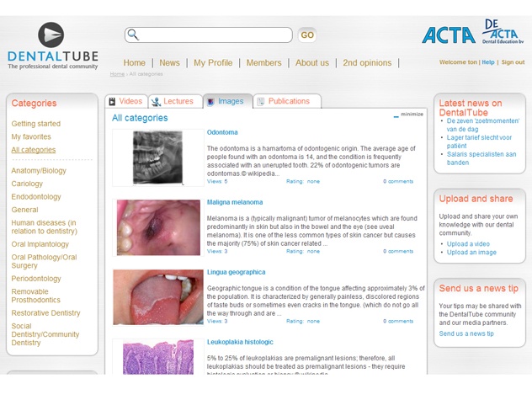Click inside the search input field

click(208, 35)
